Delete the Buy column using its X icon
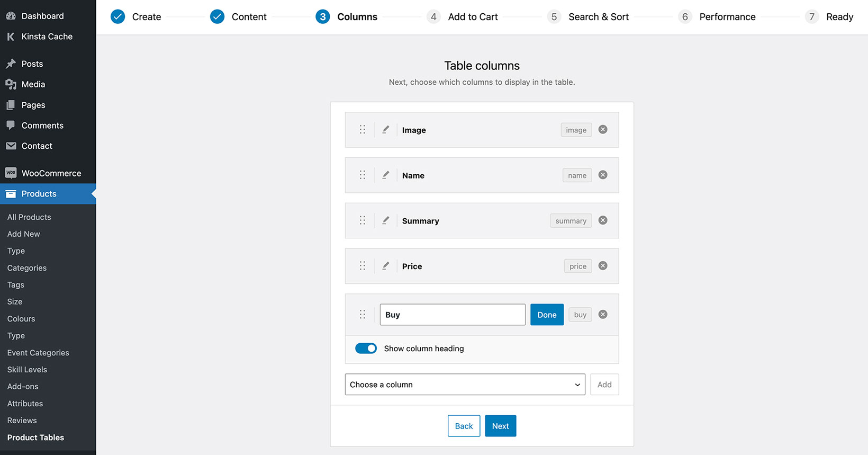The height and width of the screenshot is (455, 868). pyautogui.click(x=603, y=315)
